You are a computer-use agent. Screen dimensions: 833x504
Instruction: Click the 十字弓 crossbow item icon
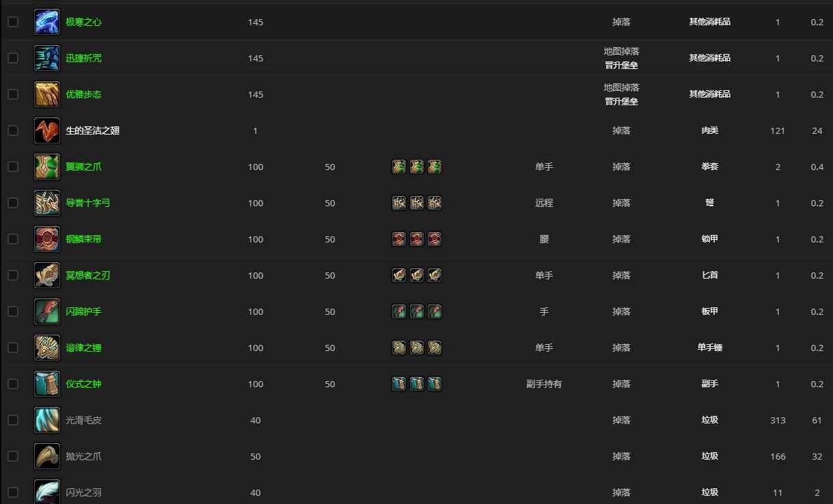click(47, 203)
